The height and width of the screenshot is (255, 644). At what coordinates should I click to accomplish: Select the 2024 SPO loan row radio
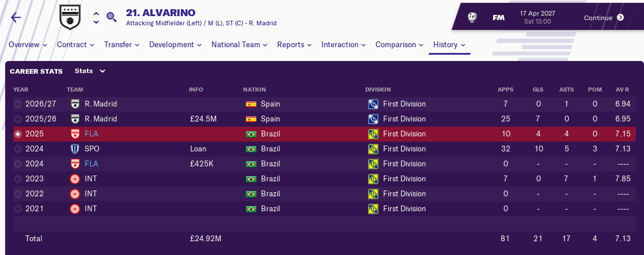tap(18, 149)
